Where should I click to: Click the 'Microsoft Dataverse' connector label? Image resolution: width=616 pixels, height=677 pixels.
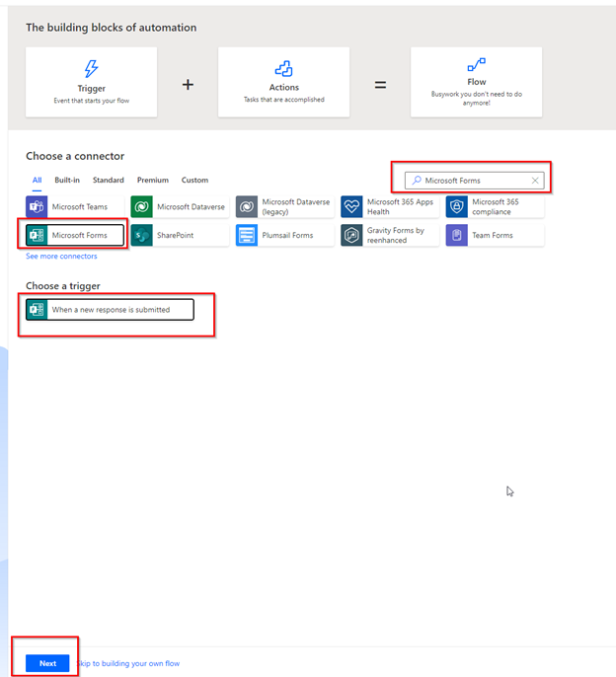[191, 207]
